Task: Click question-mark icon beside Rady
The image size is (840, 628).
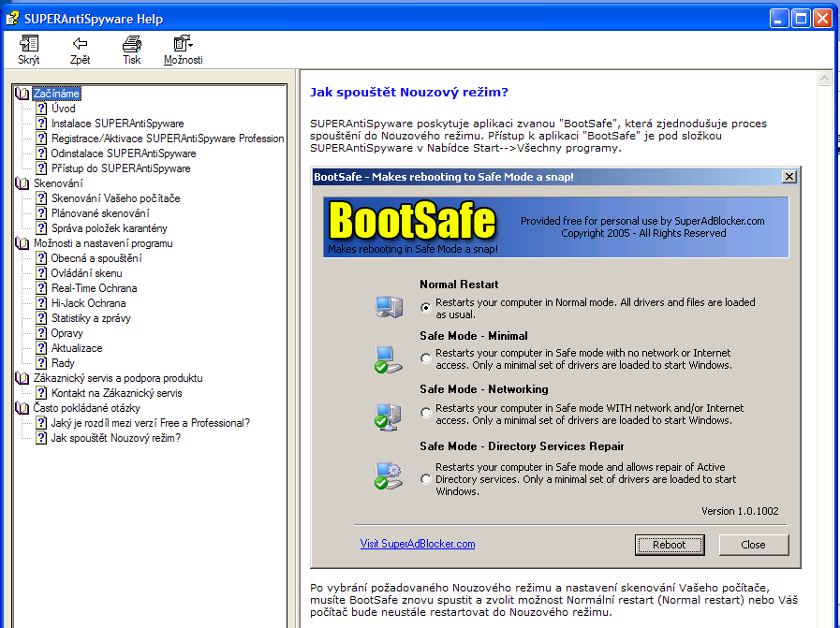Action: click(x=41, y=363)
